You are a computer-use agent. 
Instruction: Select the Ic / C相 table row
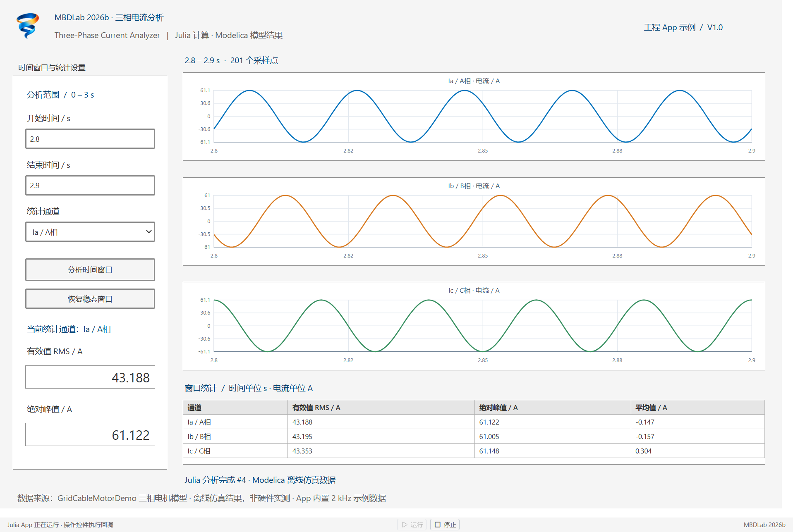coord(474,451)
